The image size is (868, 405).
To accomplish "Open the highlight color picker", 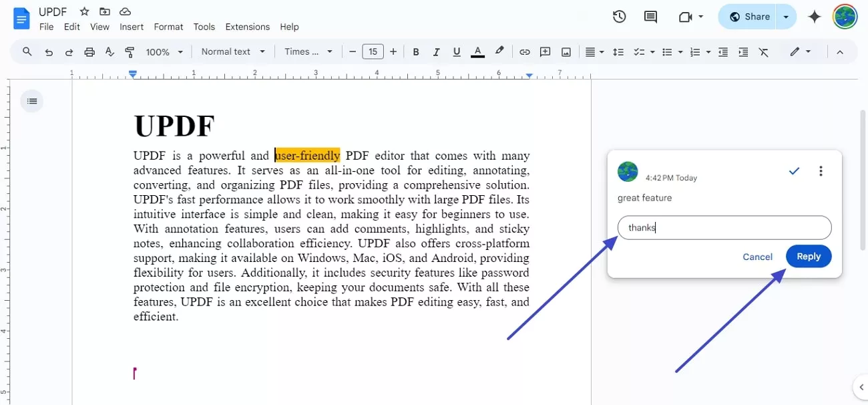I will pos(499,51).
